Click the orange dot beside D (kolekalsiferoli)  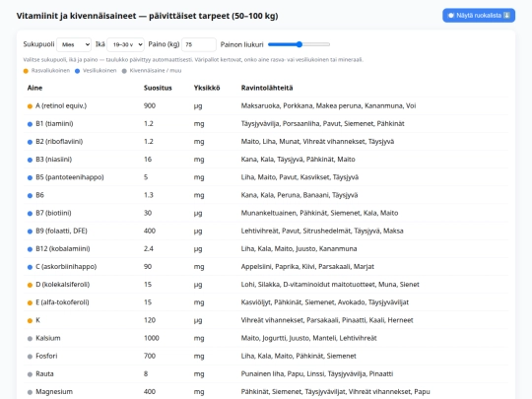30,285
